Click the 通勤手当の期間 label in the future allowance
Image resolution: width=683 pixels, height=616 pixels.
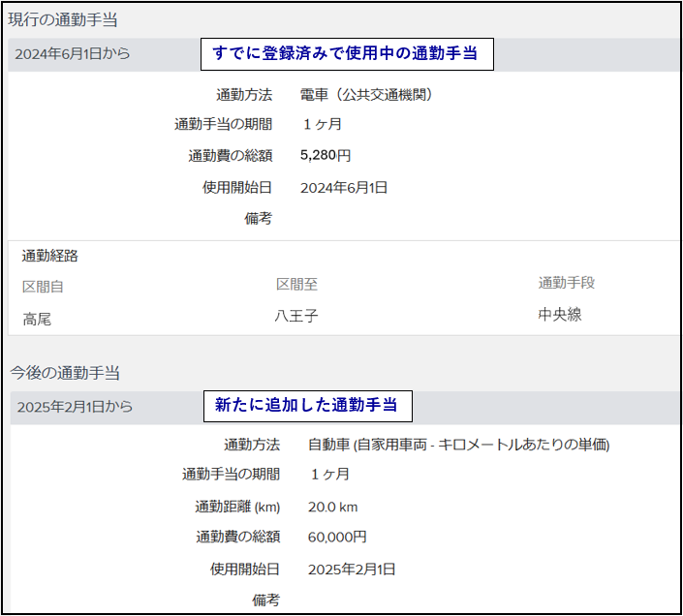(x=231, y=474)
